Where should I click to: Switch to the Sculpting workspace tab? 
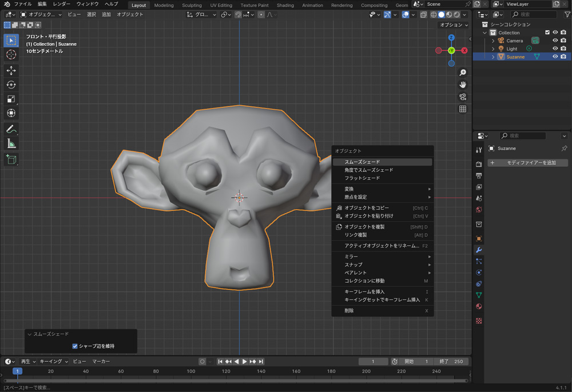pos(192,5)
